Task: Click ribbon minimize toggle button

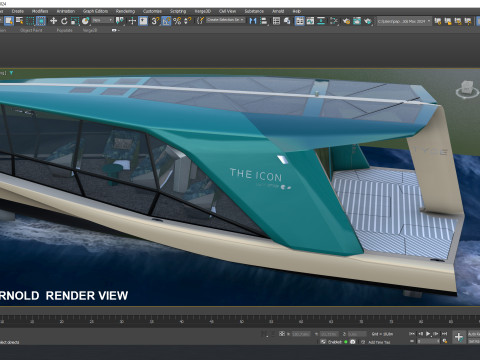Action: [x=115, y=30]
